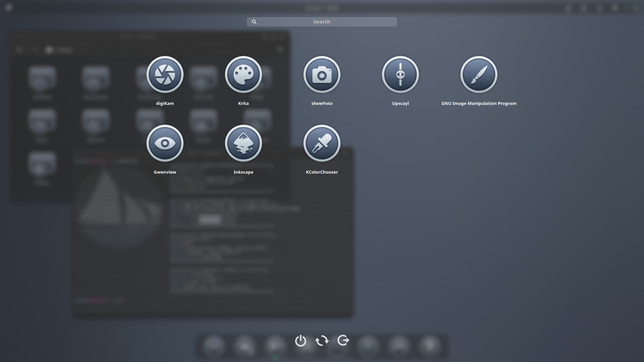The height and width of the screenshot is (362, 644).
Task: Click the restart circular arrows button
Action: 322,341
